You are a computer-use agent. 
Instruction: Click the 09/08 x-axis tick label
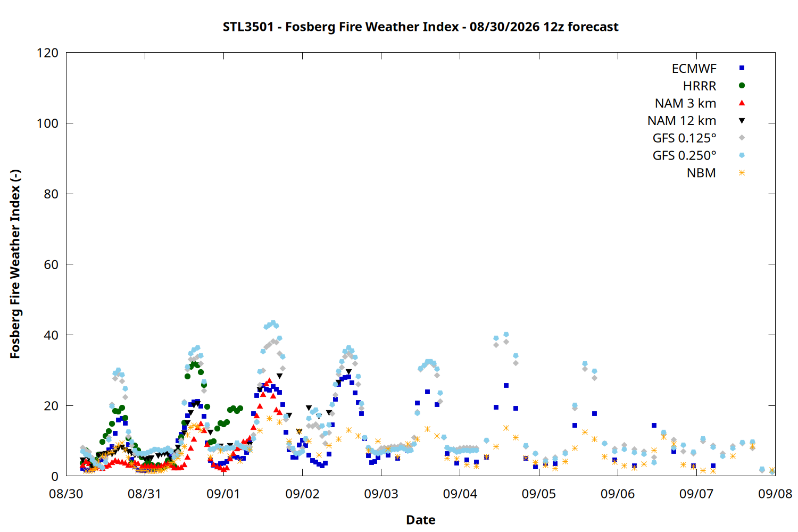775,494
